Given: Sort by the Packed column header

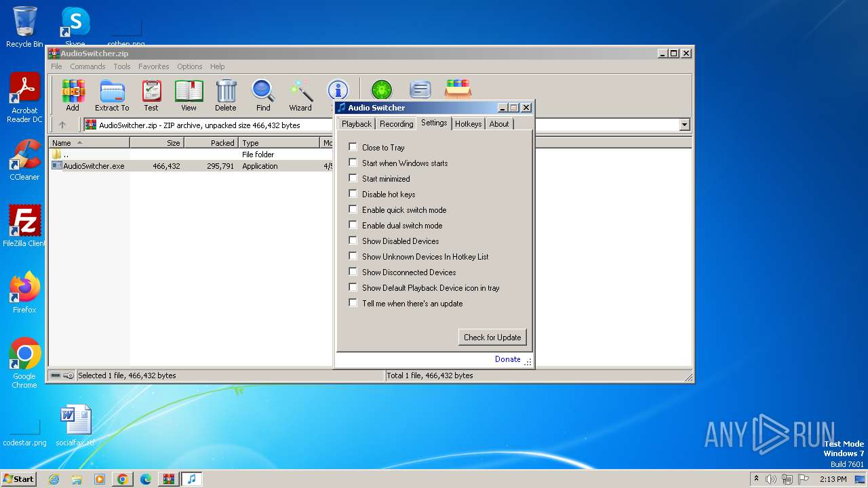Looking at the screenshot, I should coord(211,143).
